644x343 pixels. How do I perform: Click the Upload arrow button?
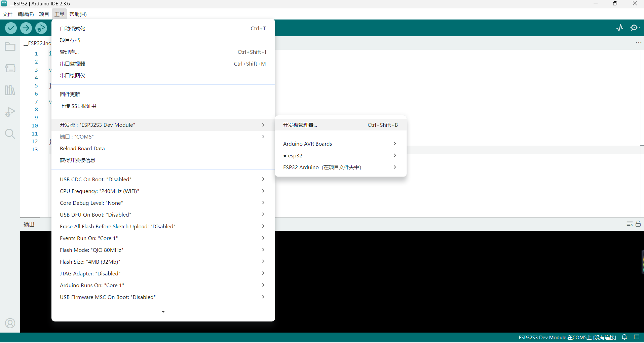click(26, 28)
